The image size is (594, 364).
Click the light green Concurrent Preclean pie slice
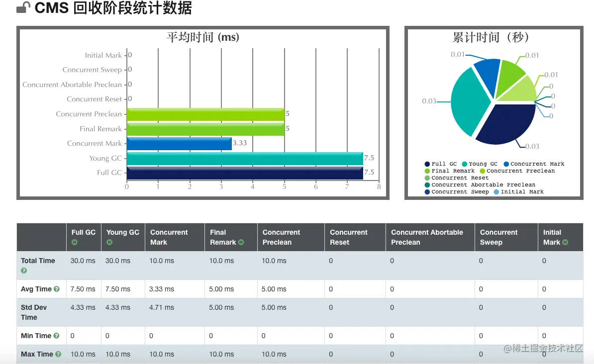tap(522, 91)
